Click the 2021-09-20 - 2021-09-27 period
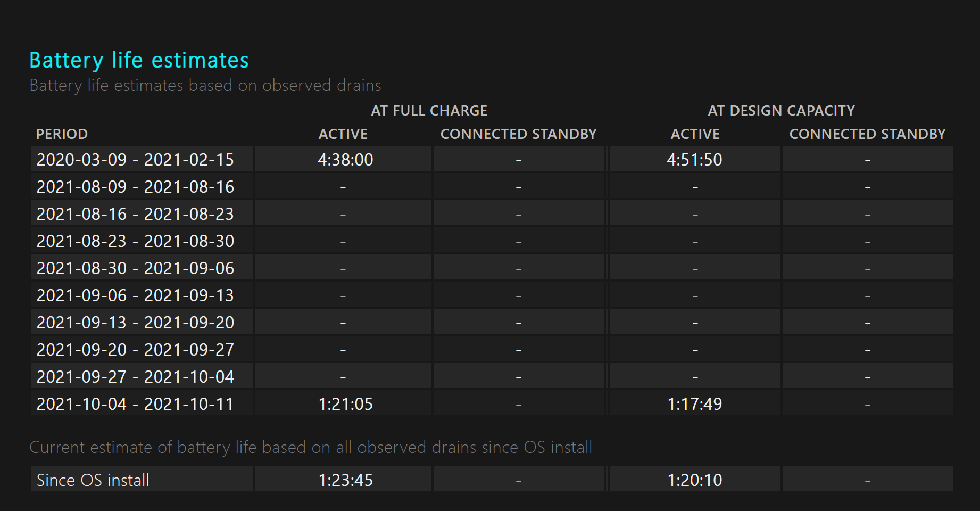 point(135,350)
